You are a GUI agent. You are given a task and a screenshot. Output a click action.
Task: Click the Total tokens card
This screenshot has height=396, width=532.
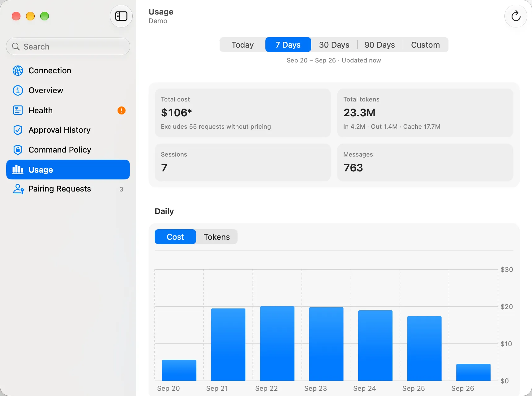pos(425,113)
